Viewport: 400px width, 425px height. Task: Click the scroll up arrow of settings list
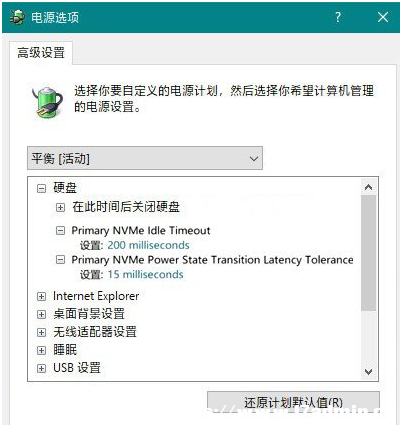point(368,187)
